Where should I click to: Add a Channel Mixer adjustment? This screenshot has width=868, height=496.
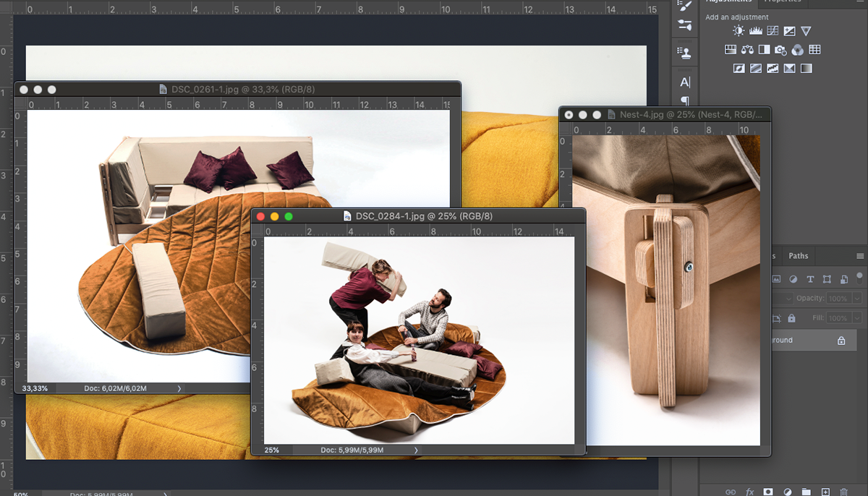click(x=797, y=50)
